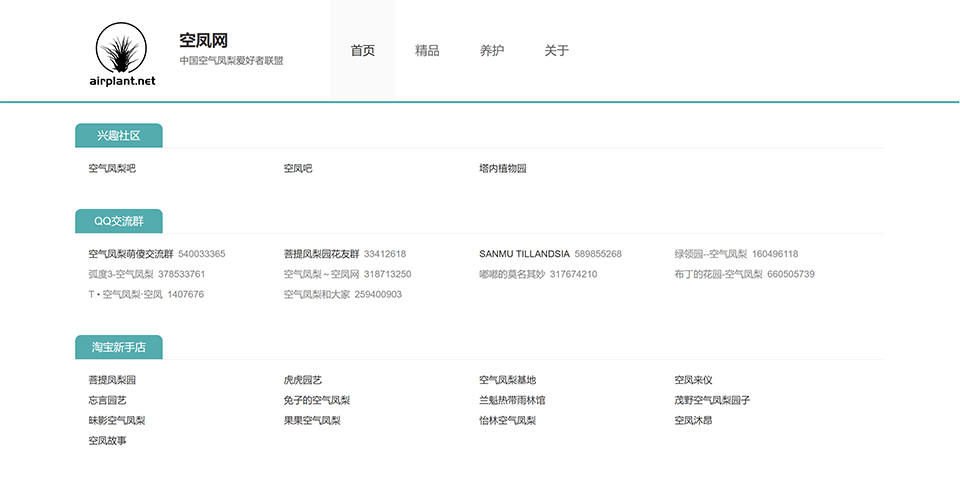Viewport: 960px width, 480px height.
Task: Visit the 空凤吧 link
Action: pos(298,169)
